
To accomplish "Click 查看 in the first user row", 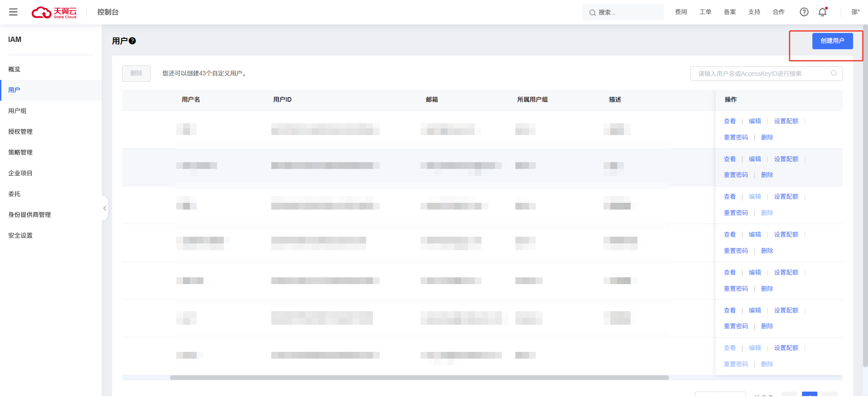I will pos(730,121).
